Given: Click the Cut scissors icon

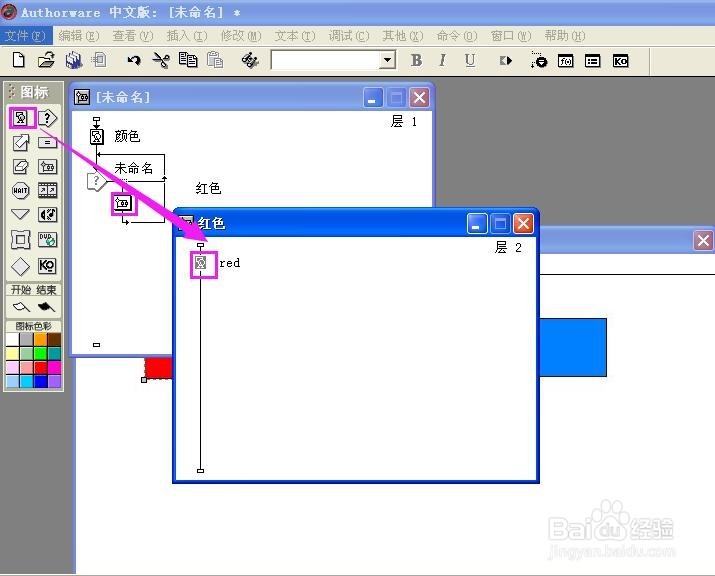Looking at the screenshot, I should (161, 60).
